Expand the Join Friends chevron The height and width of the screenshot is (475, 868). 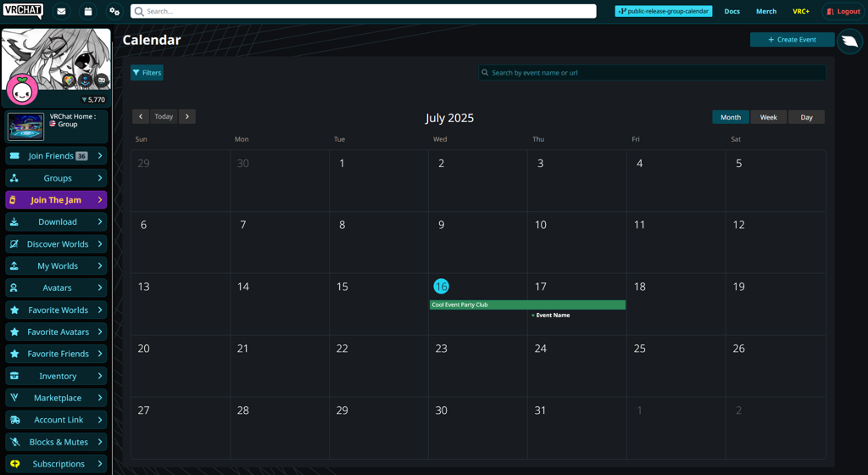(x=100, y=156)
